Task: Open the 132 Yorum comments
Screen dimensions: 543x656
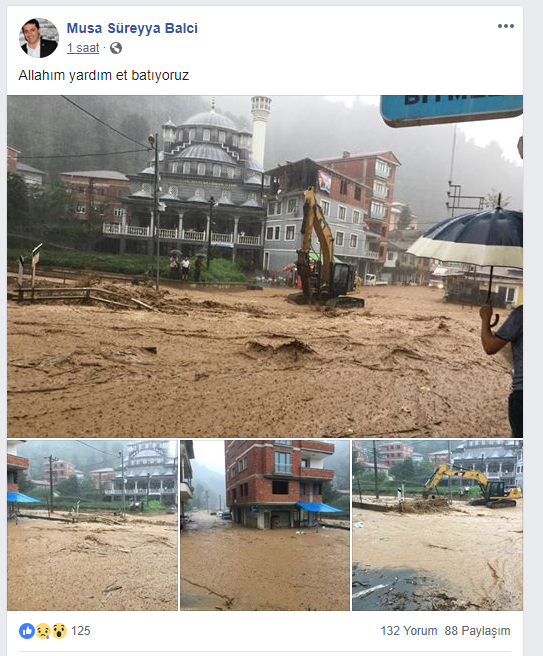Action: tap(409, 631)
